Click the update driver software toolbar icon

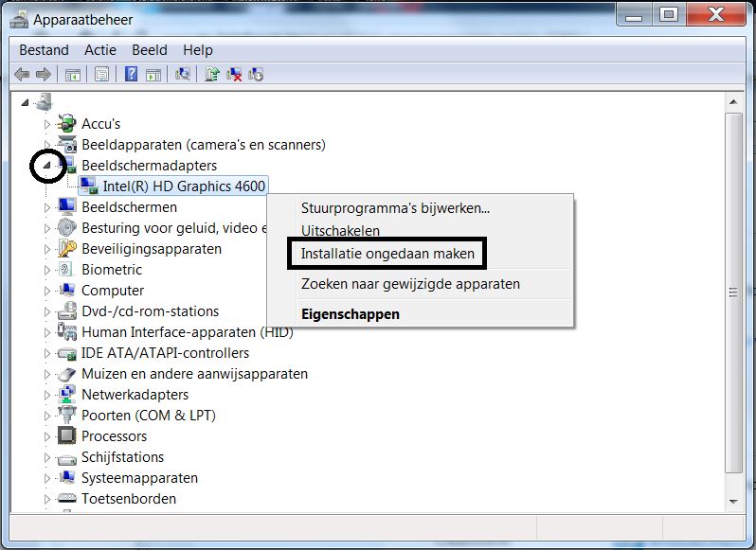213,74
